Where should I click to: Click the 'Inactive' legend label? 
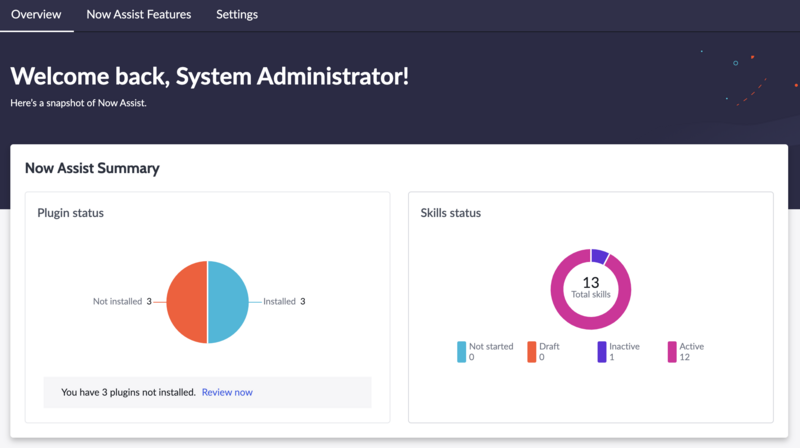tap(624, 346)
